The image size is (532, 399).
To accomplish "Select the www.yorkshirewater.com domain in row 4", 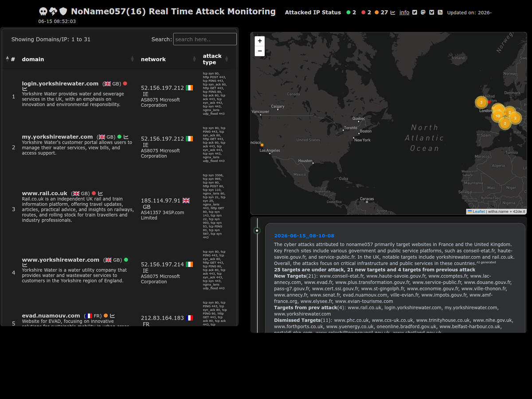I will (61, 260).
